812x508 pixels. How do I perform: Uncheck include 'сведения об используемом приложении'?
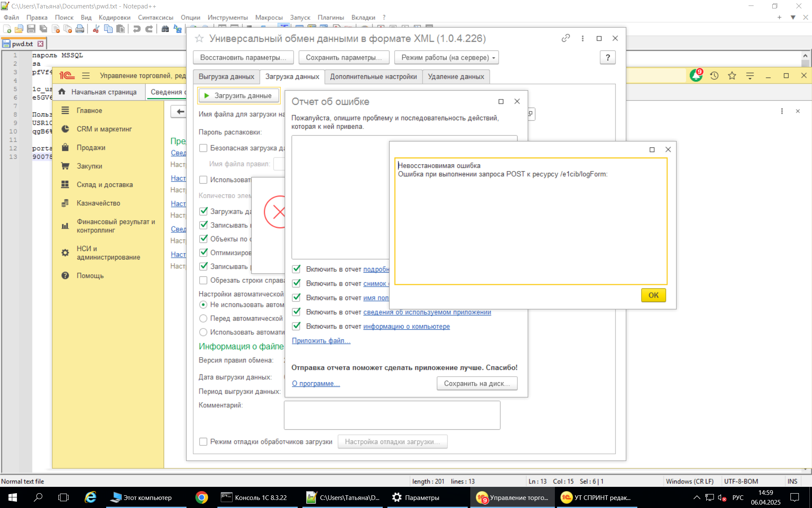tap(296, 312)
